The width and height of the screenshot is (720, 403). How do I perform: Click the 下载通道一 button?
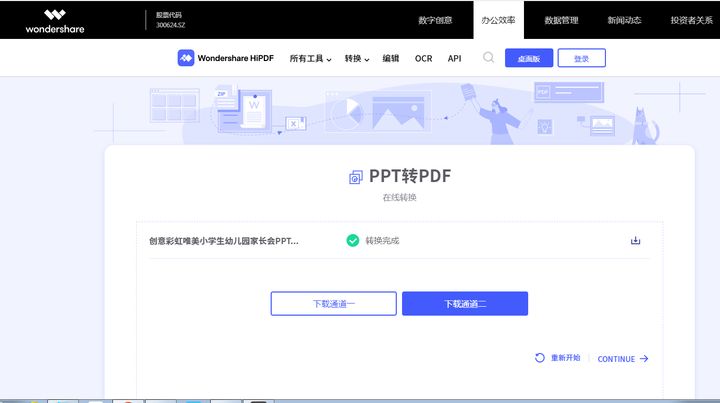tap(333, 304)
